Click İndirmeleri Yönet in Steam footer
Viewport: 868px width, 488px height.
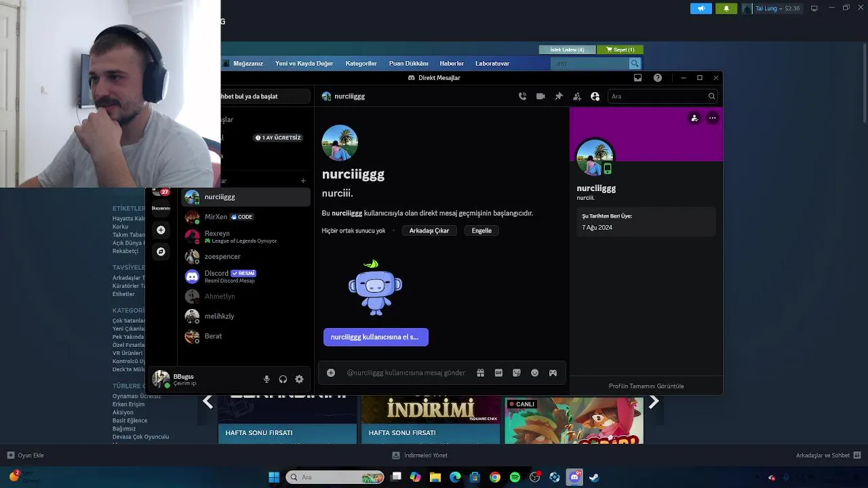[420, 455]
